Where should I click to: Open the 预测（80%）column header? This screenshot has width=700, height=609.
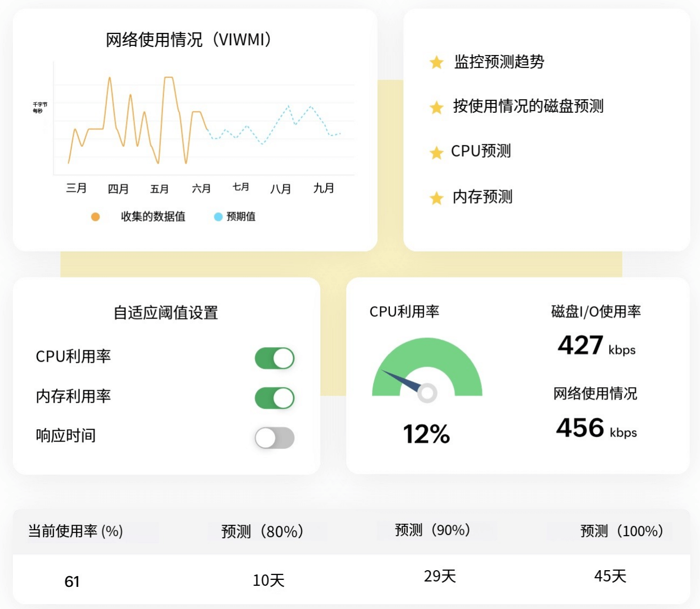coord(262,531)
